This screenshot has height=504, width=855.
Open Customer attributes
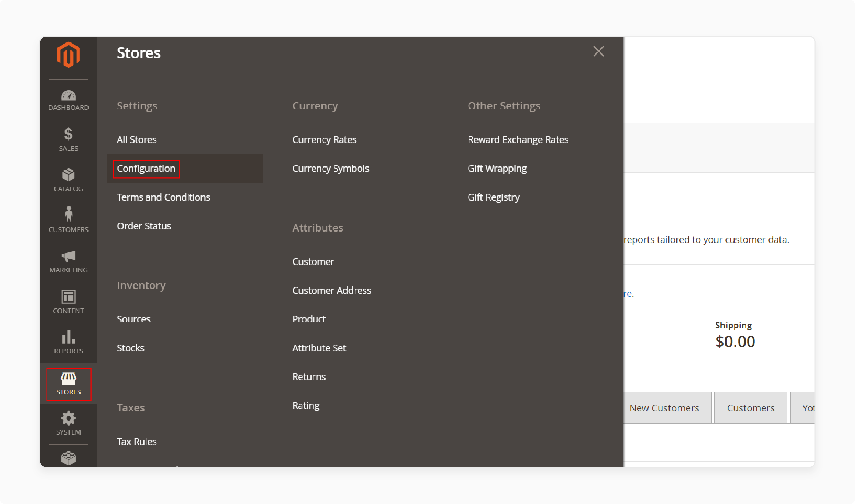click(313, 262)
